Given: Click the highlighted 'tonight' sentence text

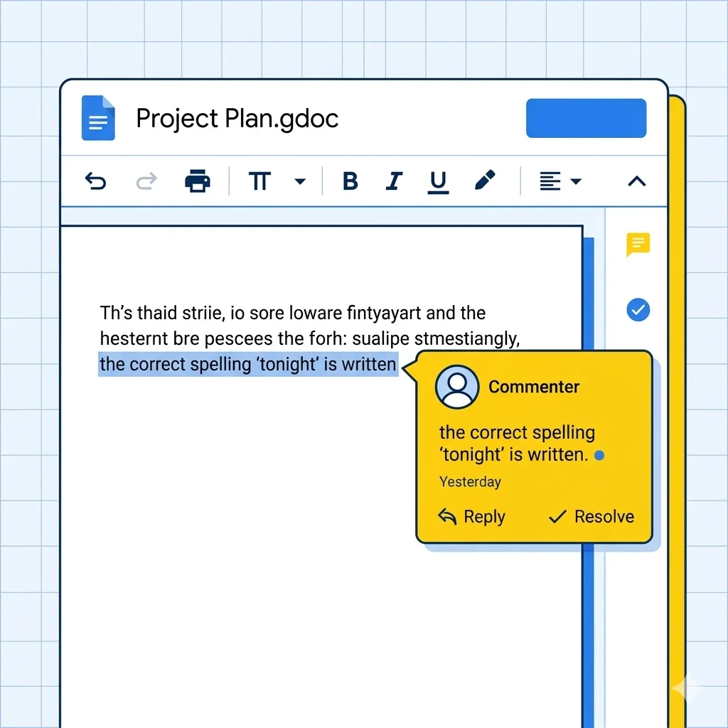Looking at the screenshot, I should 247,365.
